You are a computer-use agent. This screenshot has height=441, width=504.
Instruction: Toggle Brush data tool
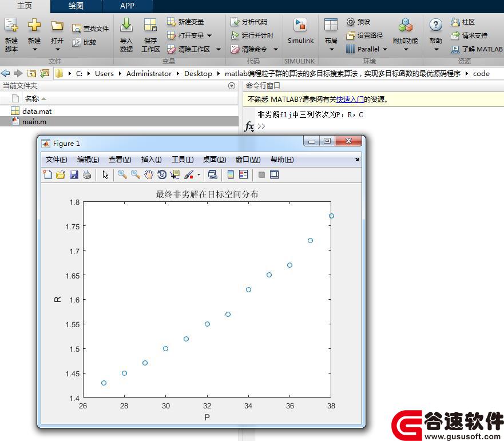point(189,174)
